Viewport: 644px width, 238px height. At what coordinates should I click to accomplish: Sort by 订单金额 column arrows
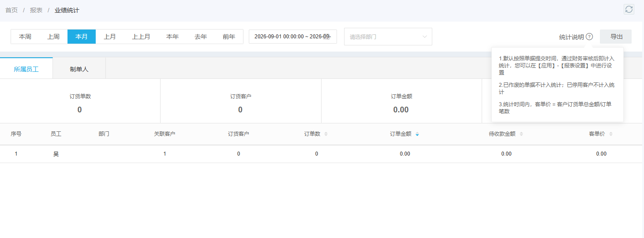[x=417, y=134]
